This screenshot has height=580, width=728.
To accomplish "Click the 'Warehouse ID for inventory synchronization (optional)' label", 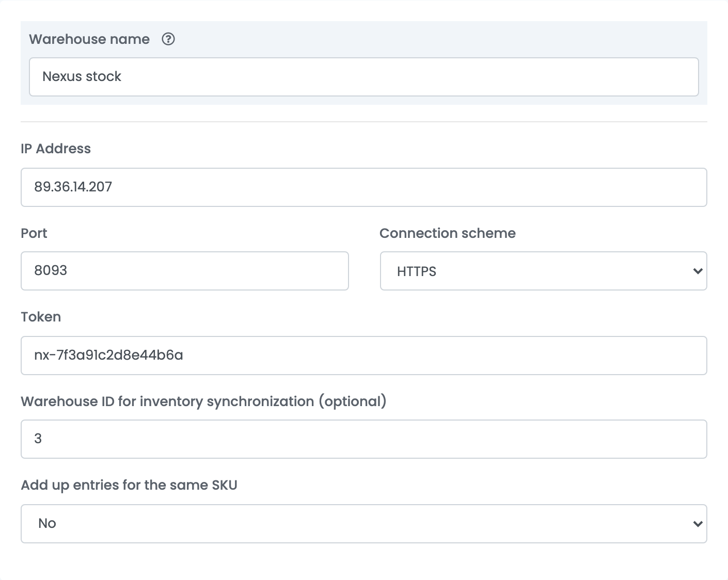I will coord(203,401).
